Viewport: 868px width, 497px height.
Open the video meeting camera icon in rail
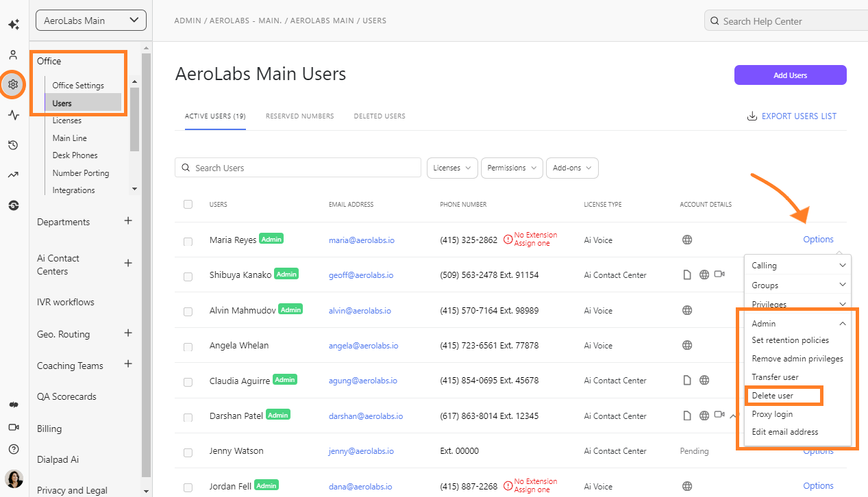14,427
